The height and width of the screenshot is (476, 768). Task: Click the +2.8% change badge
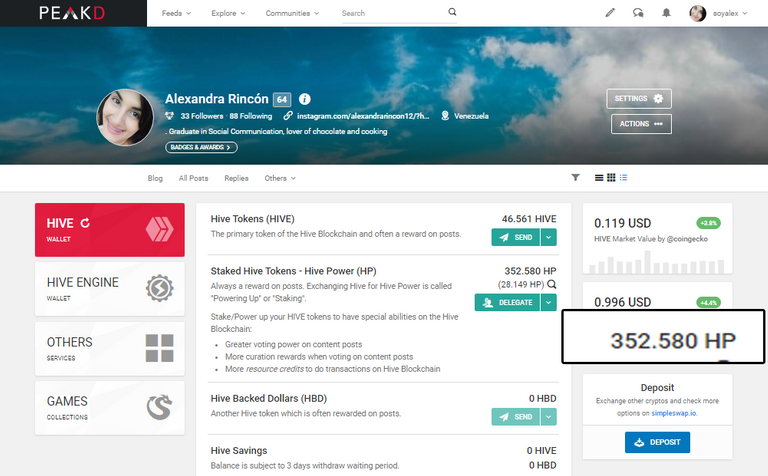point(708,223)
